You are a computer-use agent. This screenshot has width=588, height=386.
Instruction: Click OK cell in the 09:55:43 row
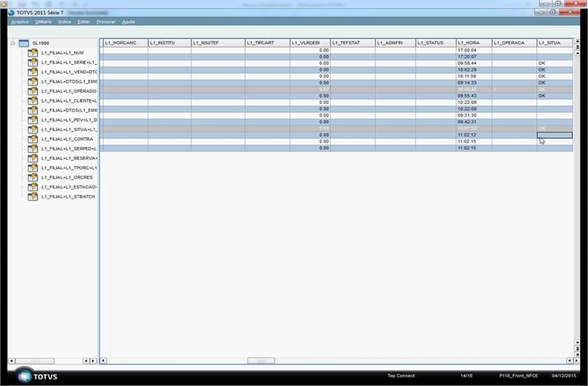point(555,96)
